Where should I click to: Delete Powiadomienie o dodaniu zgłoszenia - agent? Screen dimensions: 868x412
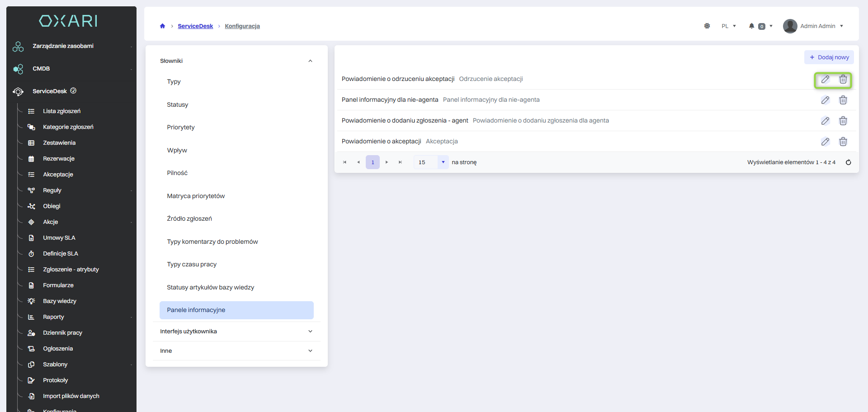click(x=843, y=121)
